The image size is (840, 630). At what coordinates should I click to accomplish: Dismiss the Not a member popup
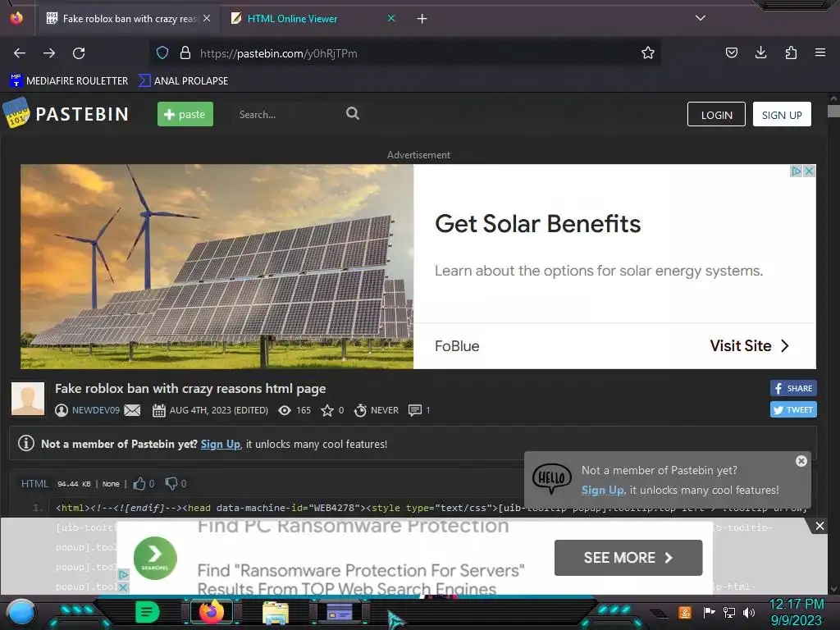click(x=801, y=461)
